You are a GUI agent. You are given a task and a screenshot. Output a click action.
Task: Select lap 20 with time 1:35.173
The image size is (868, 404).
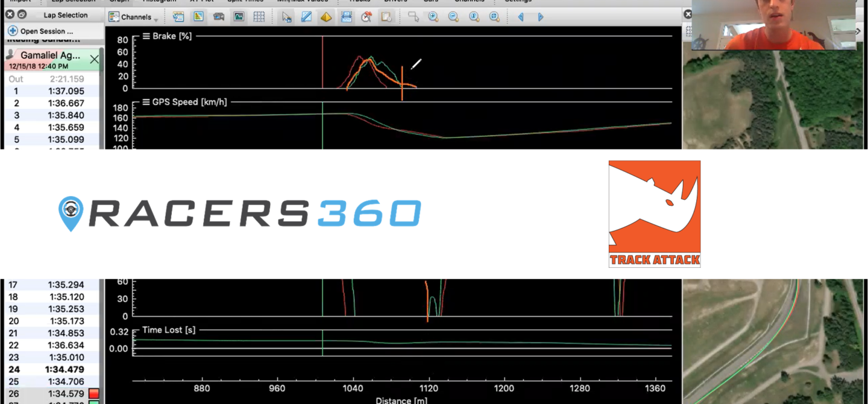coord(52,321)
